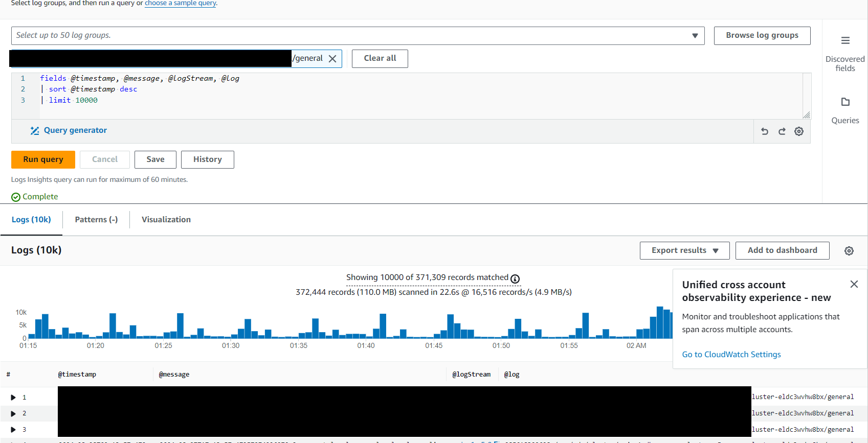868x443 pixels.
Task: Sort by @timestamp column header
Action: [77, 375]
